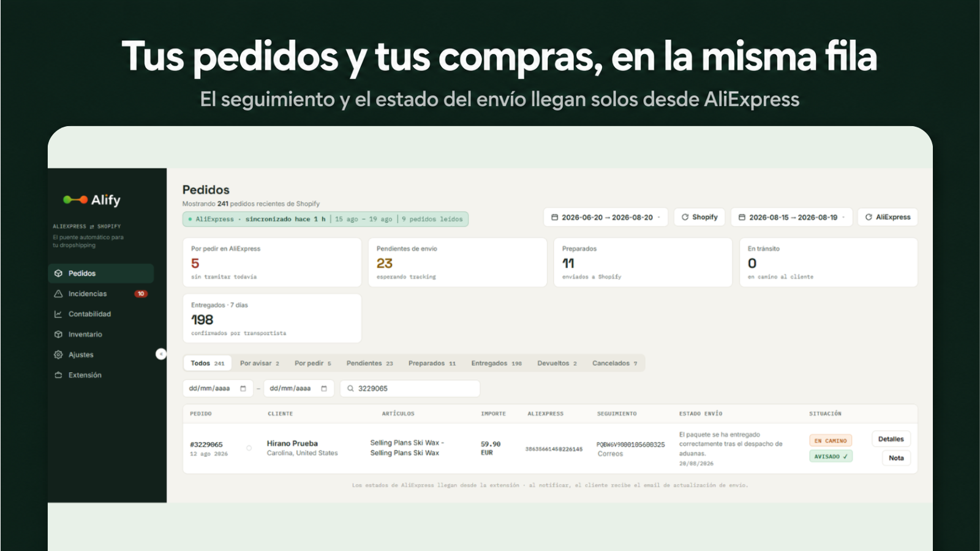Select the Extensión icon in sidebar
This screenshot has height=551, width=980.
point(58,375)
